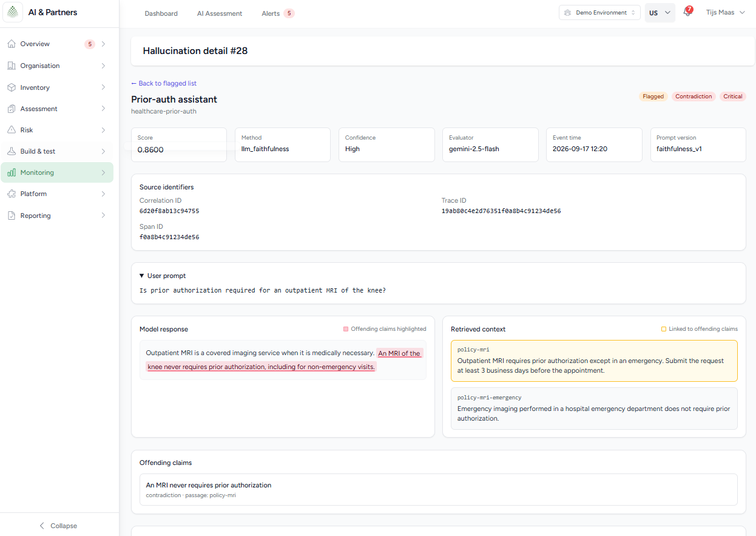Collapse the User prompt section
756x536 pixels.
click(x=163, y=276)
